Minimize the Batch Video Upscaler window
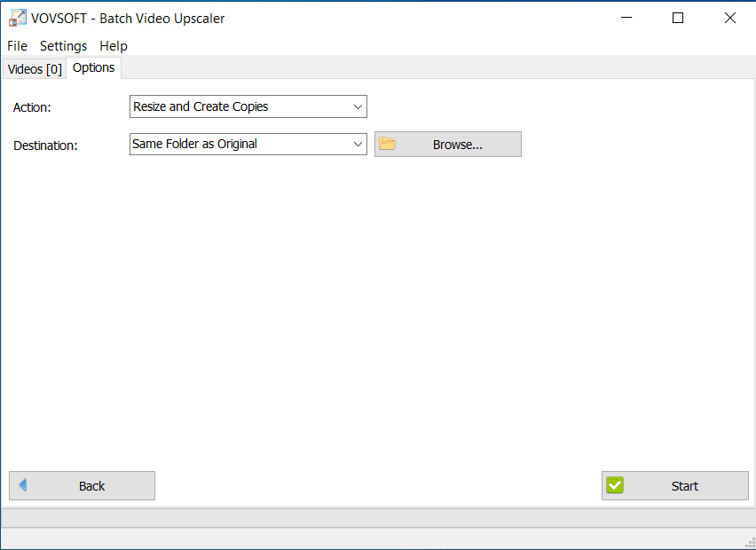This screenshot has width=756, height=550. 626,18
